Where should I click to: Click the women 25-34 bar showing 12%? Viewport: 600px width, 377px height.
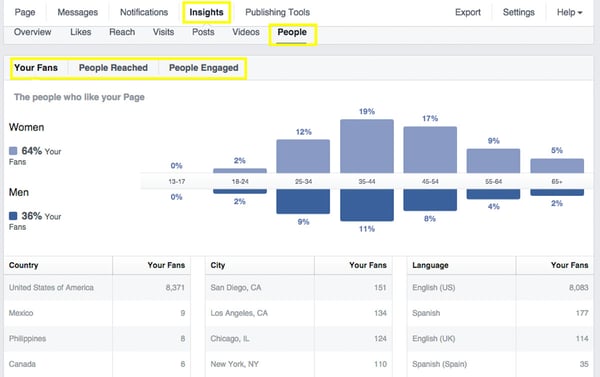(x=303, y=156)
